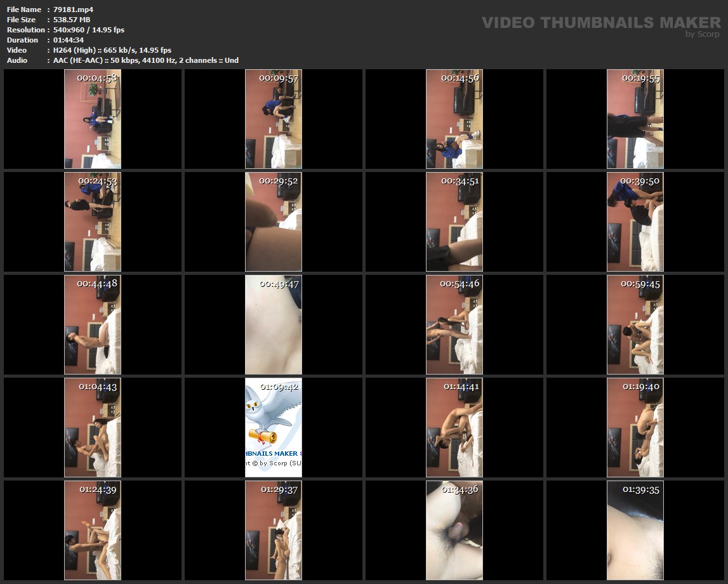Click the owl logo thumbnail at 01:09:42
Screen dimensions: 728x584
pyautogui.click(x=274, y=427)
